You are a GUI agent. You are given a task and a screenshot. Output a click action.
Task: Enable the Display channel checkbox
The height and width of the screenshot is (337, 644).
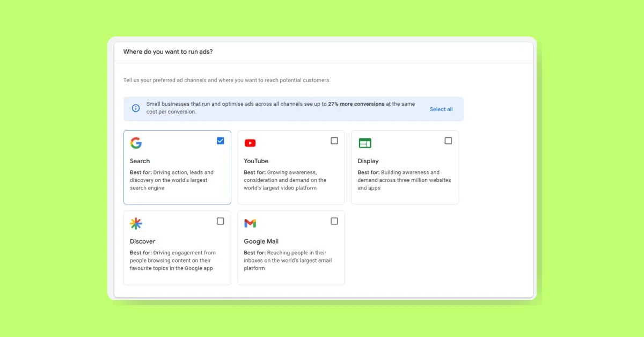448,141
